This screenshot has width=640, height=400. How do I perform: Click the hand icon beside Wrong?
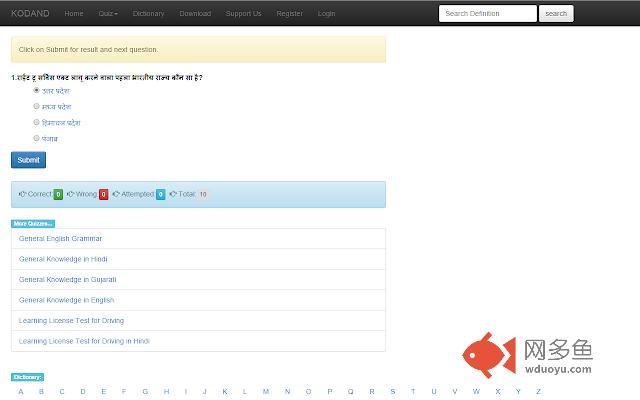tap(71, 194)
